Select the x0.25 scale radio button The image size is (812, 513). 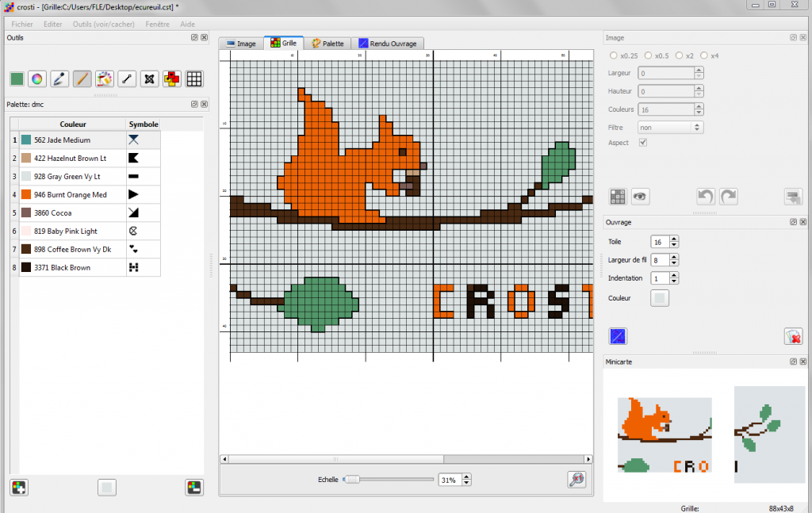[x=614, y=56]
